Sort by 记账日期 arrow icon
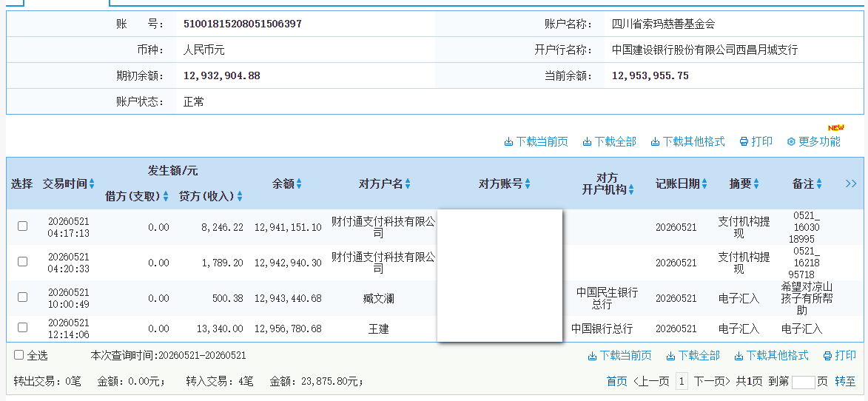 [x=704, y=184]
